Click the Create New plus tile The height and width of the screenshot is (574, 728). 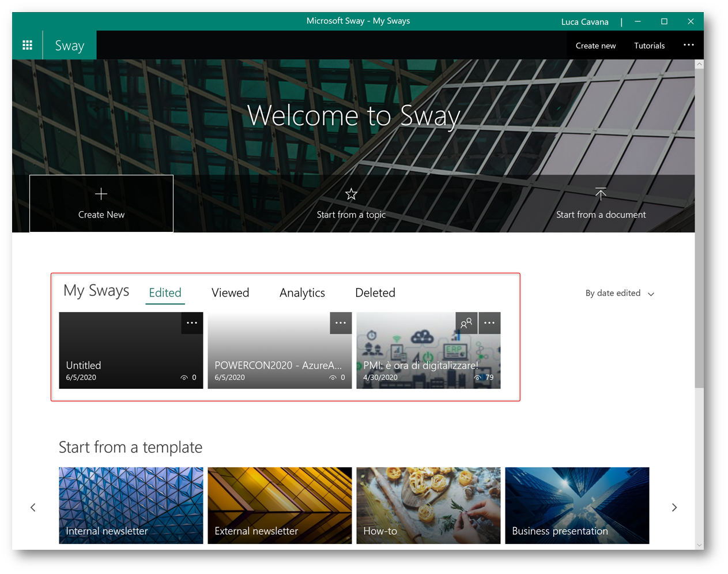point(101,204)
